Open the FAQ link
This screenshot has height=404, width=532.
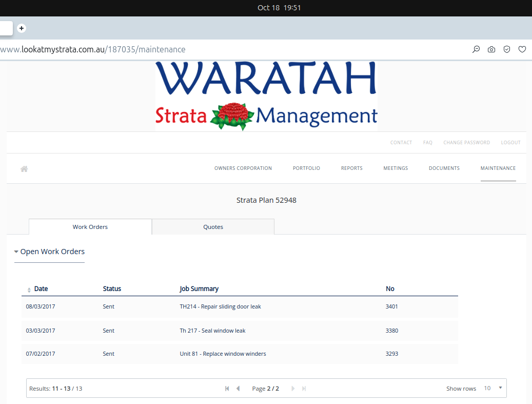pyautogui.click(x=428, y=143)
